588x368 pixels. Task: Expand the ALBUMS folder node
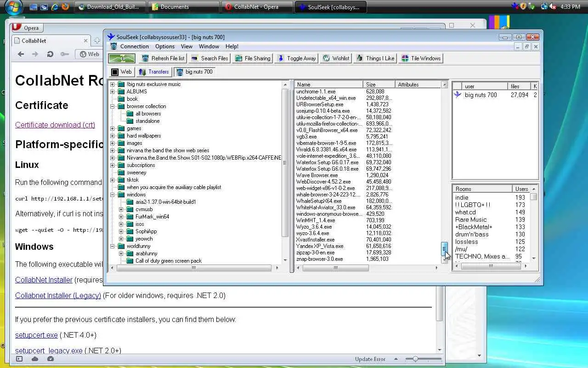point(113,92)
